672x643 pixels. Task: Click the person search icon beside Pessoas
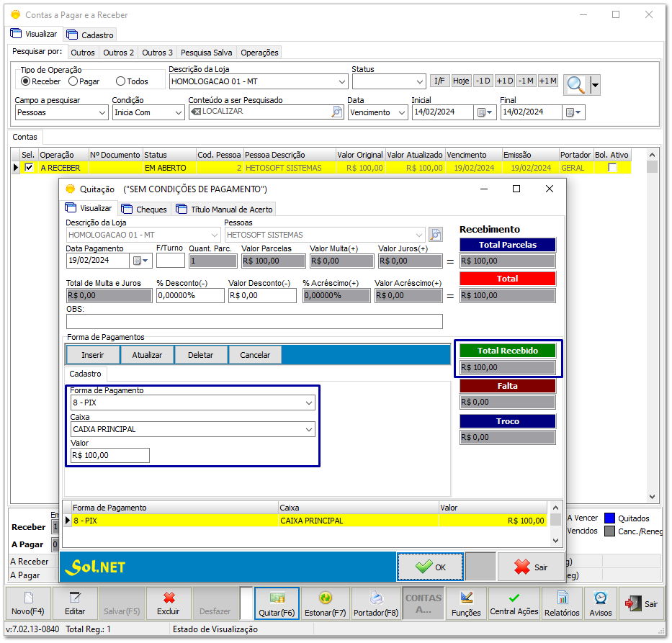click(435, 235)
